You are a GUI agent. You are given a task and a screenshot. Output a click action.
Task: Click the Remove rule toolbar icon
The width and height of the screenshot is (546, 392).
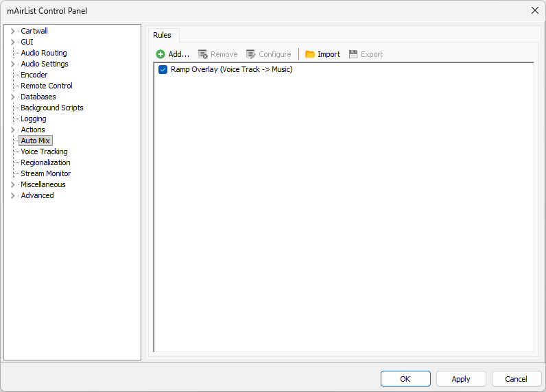203,54
